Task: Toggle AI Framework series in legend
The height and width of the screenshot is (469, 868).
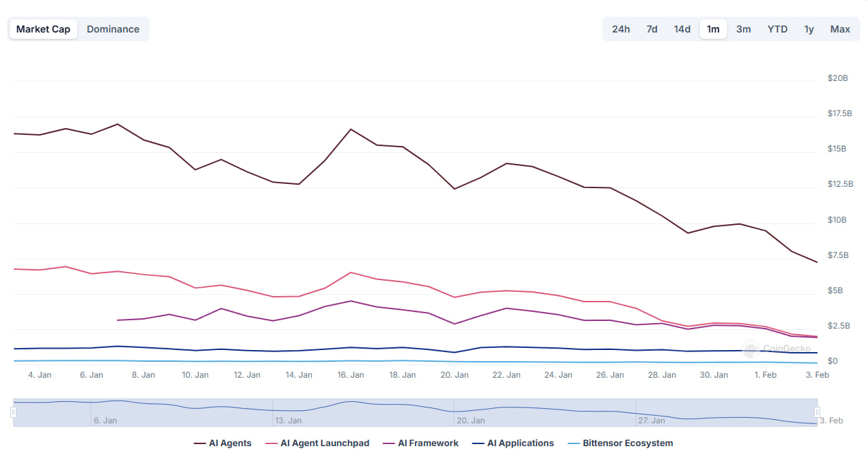Action: tap(421, 443)
